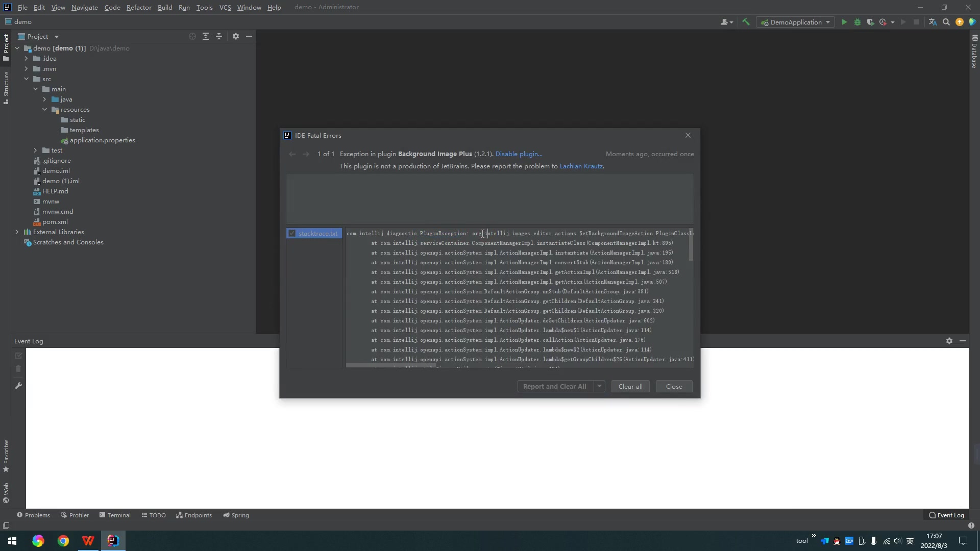Open Search Everywhere magnifier icon
This screenshot has height=551, width=980.
(946, 22)
